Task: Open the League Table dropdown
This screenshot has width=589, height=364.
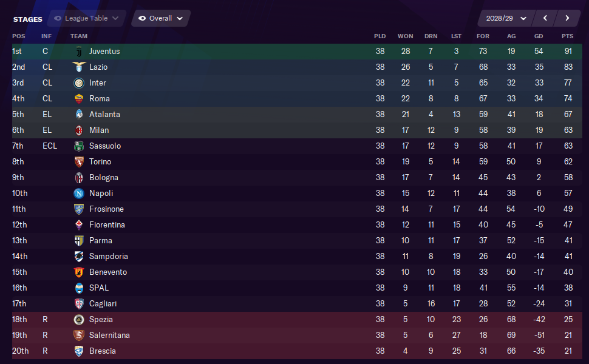Action: click(87, 18)
